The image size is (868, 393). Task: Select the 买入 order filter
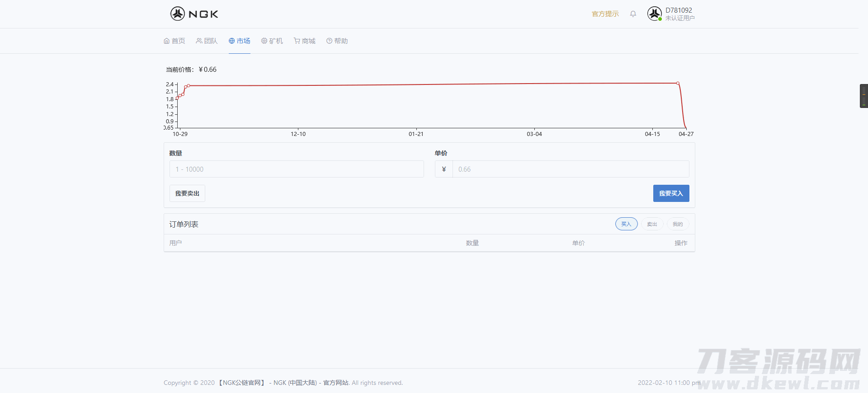coord(626,224)
